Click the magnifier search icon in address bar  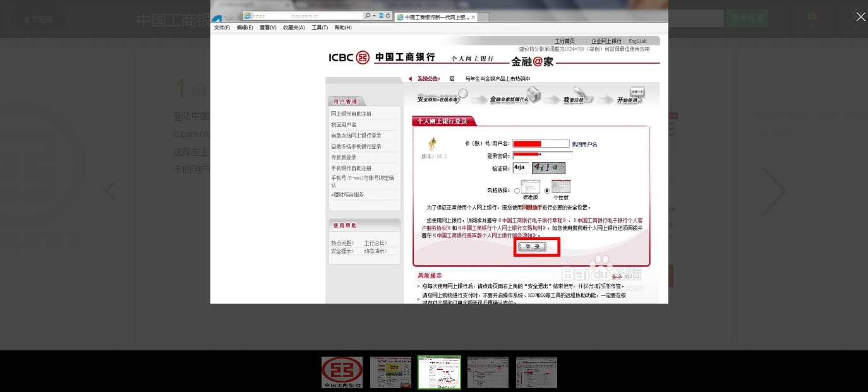point(368,15)
